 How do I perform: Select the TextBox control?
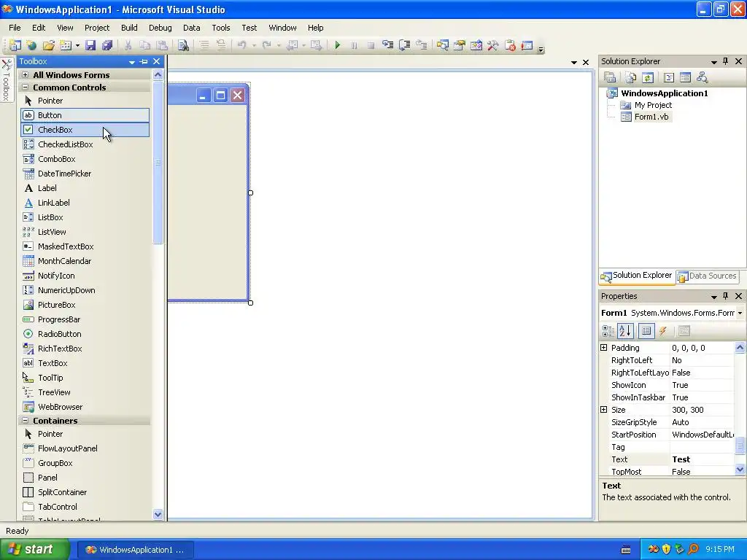(85, 363)
